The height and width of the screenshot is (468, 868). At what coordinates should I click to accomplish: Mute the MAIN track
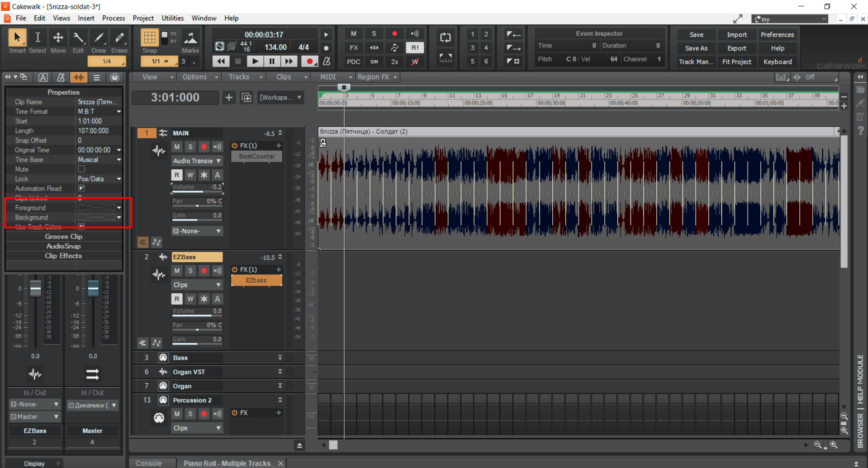177,147
